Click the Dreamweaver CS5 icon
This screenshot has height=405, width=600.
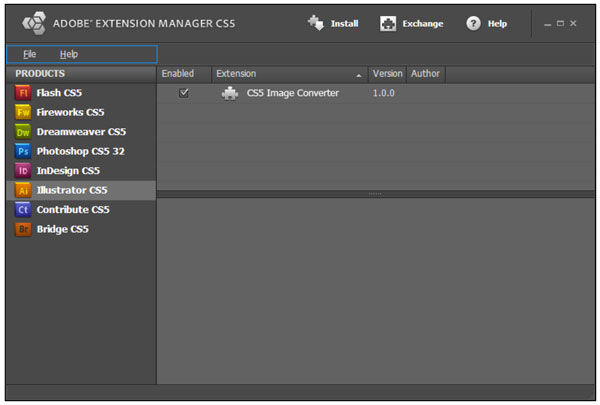coord(23,132)
